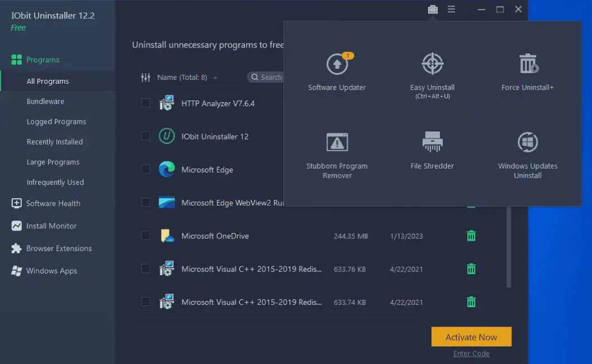592x364 pixels.
Task: Click the 244.35 MB size value
Action: tap(351, 236)
